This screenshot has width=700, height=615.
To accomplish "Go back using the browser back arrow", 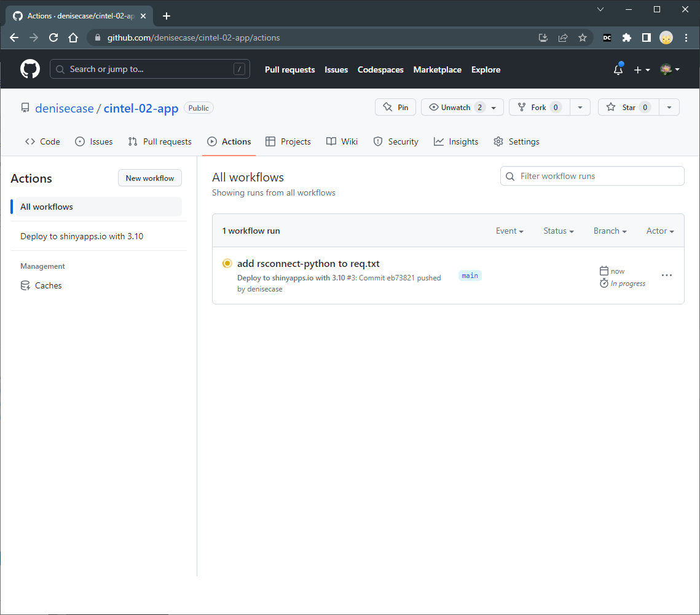I will click(14, 38).
